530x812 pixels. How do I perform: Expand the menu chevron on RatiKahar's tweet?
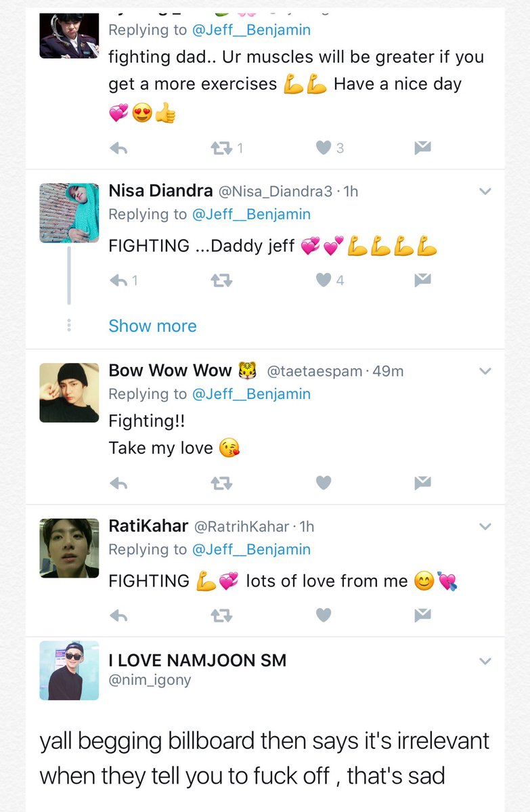[x=485, y=526]
